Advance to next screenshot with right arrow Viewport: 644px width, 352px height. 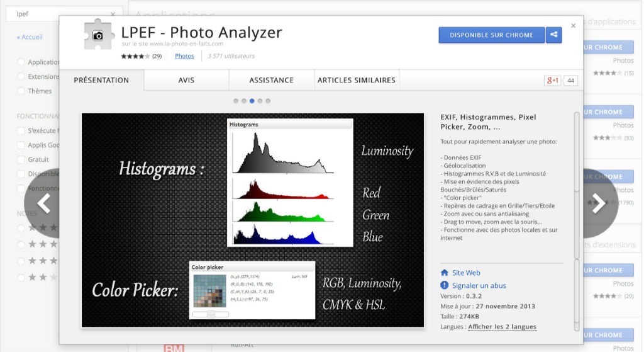[x=599, y=203]
